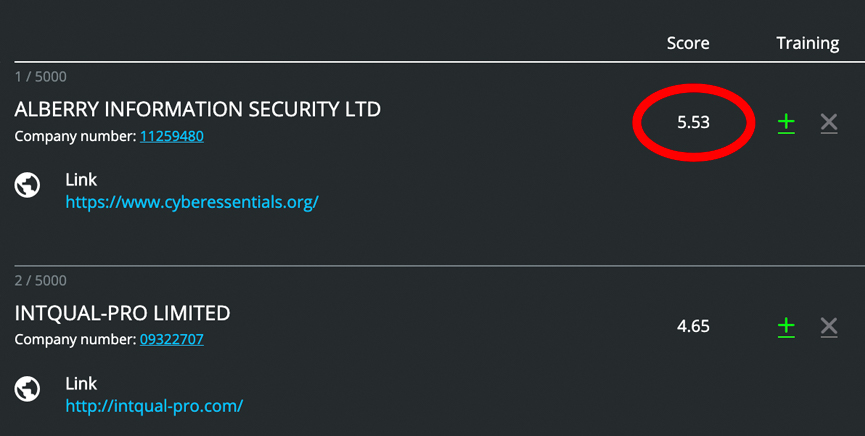Click the 4.65 score value
Image resolution: width=865 pixels, height=436 pixels.
click(693, 326)
